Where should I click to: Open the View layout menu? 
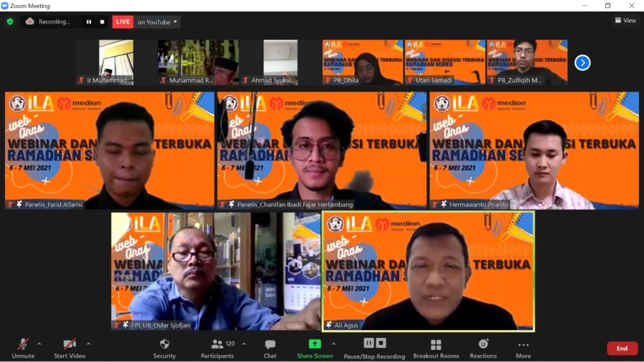click(625, 21)
